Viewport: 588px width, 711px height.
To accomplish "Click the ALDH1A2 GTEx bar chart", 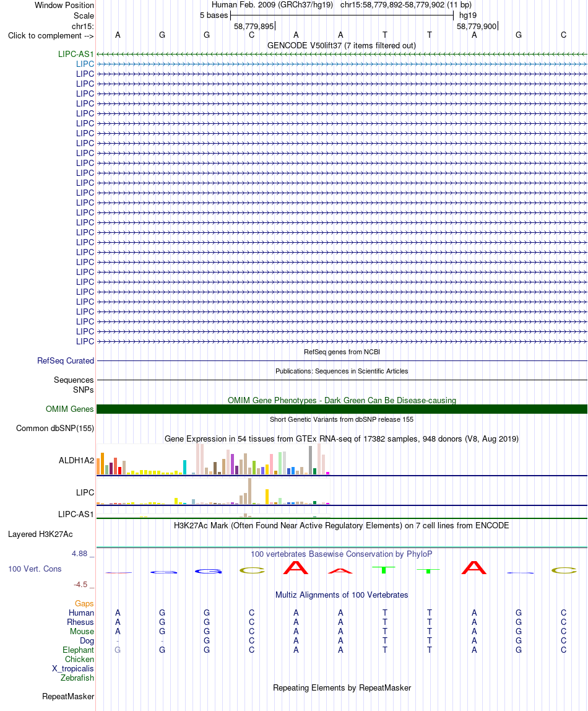I will point(213,460).
